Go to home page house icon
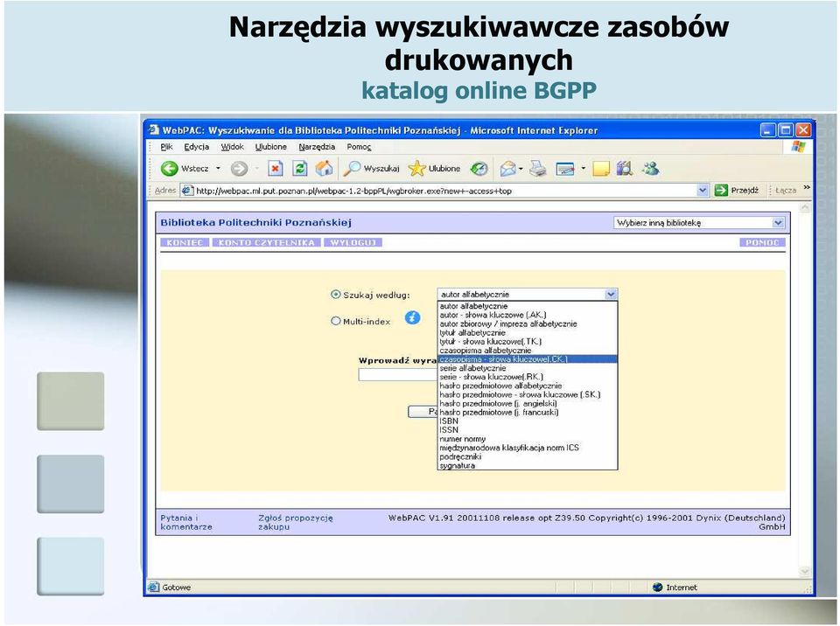Image resolution: width=840 pixels, height=626 pixels. coord(324,169)
